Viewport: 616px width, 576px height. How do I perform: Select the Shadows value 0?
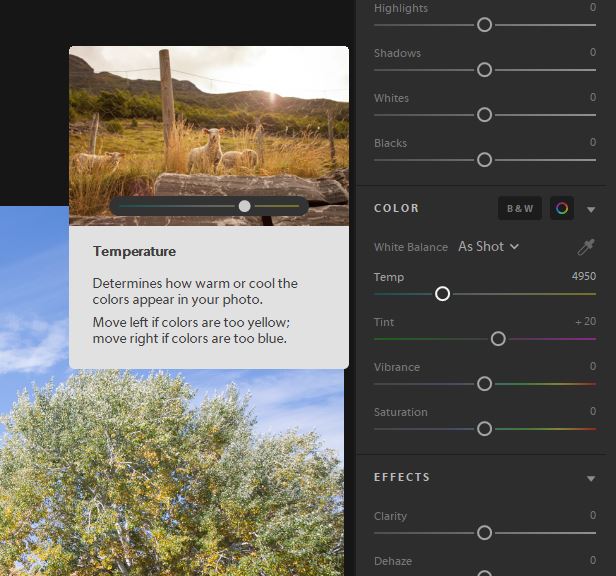tap(593, 52)
